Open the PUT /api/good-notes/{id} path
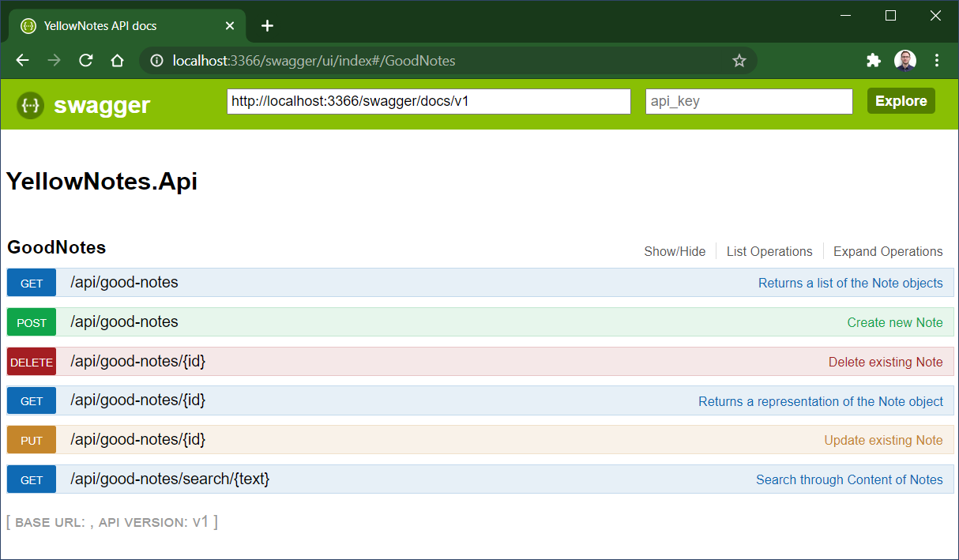 pyautogui.click(x=137, y=439)
